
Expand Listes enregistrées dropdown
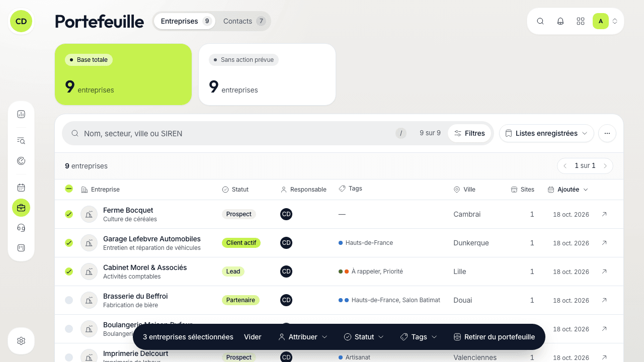click(x=546, y=133)
